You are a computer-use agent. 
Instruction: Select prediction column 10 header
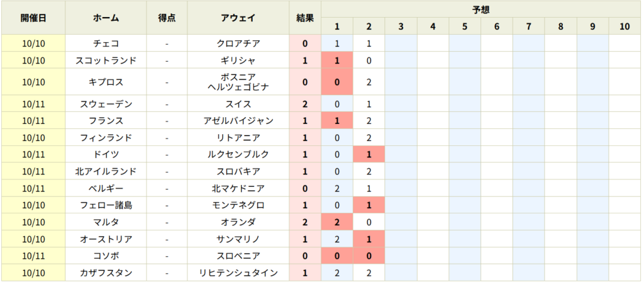pyautogui.click(x=625, y=26)
